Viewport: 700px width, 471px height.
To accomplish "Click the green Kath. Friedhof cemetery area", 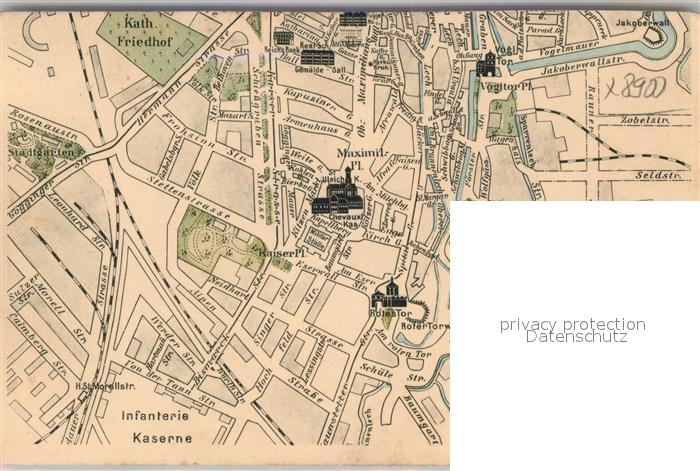I will tap(152, 45).
